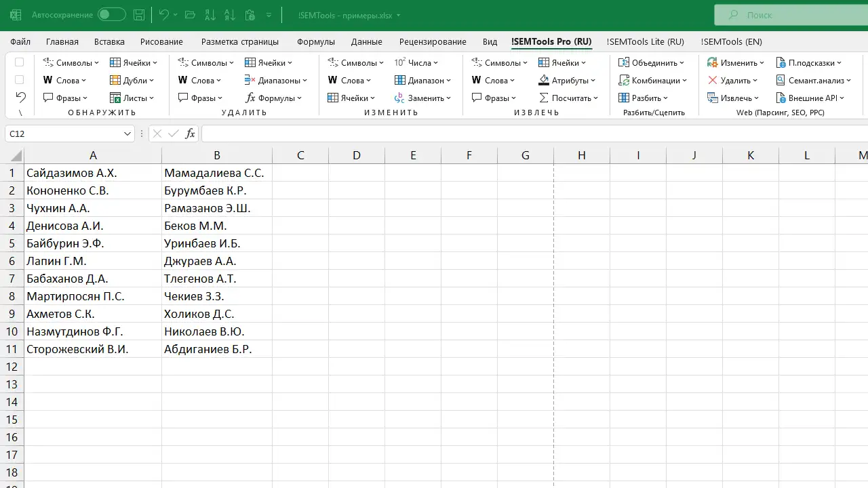The height and width of the screenshot is (488, 868).
Task: Open Объединить menu
Action: tap(652, 62)
